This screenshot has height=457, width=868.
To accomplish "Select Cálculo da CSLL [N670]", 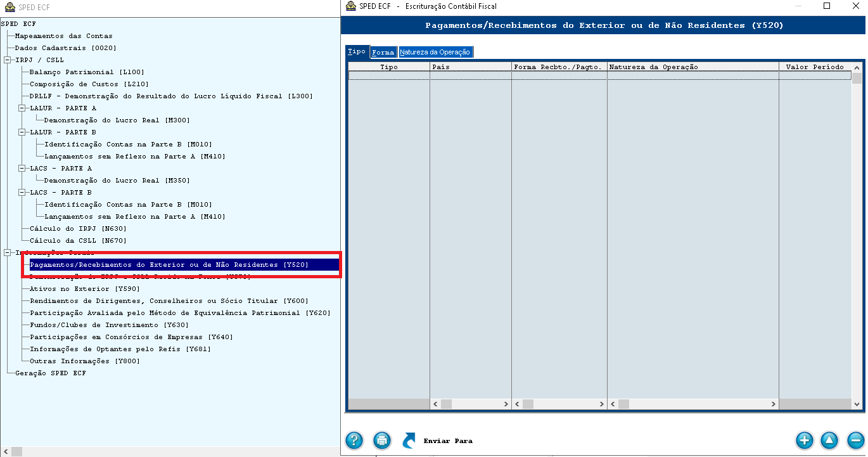I will tap(79, 241).
